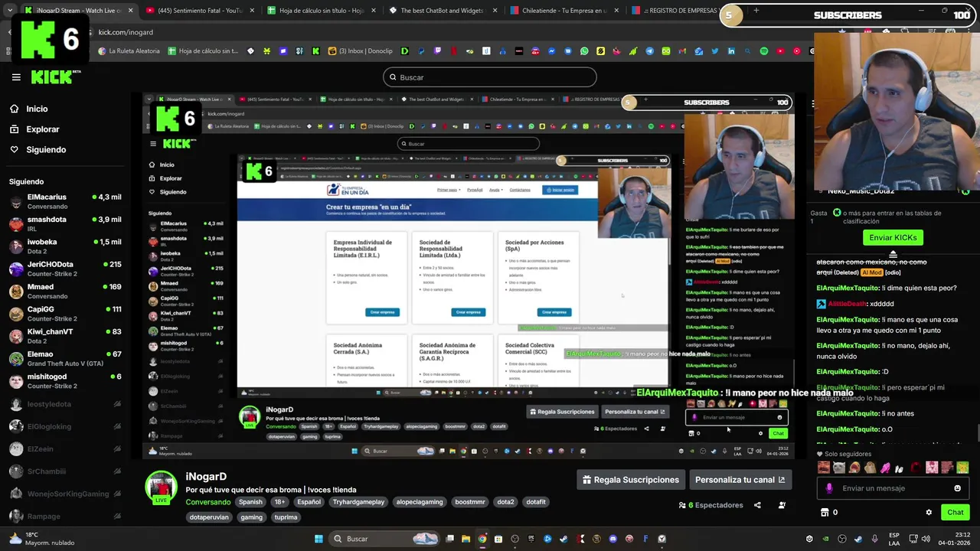Open offline channel leostyledota
980x551 pixels.
coord(65,404)
